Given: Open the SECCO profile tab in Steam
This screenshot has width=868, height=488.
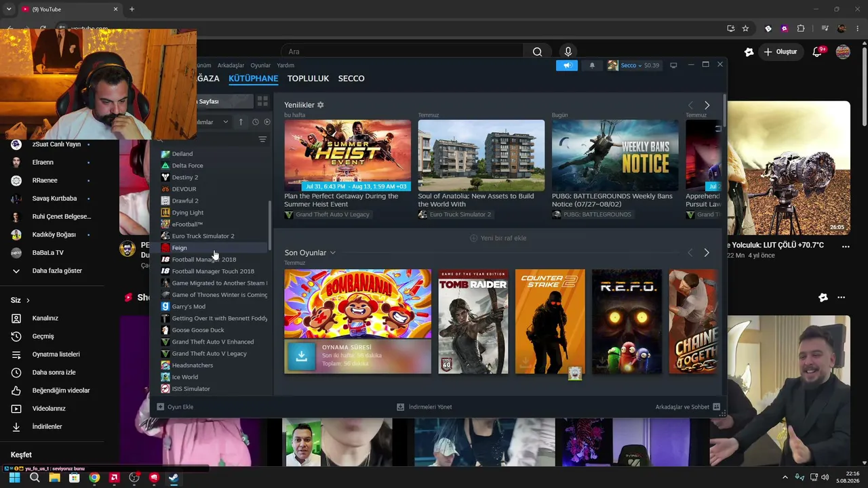Looking at the screenshot, I should 351,79.
